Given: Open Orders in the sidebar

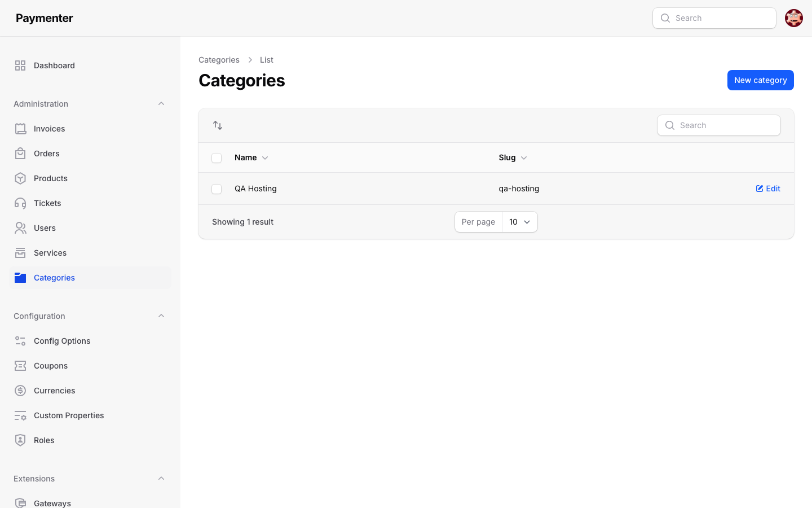Looking at the screenshot, I should [x=90, y=154].
